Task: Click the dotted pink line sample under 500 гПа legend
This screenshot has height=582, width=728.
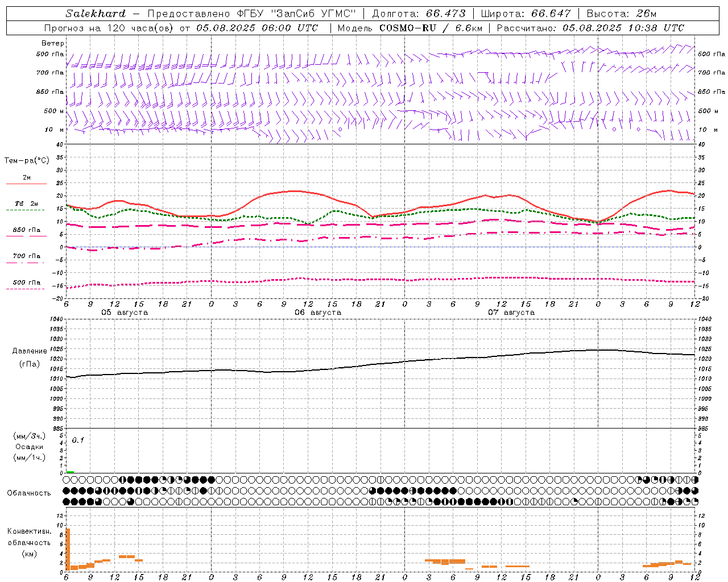Action: pos(26,289)
